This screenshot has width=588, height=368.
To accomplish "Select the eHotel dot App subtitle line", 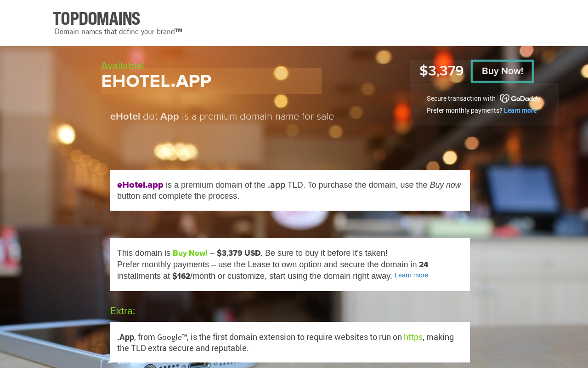I will pyautogui.click(x=222, y=116).
